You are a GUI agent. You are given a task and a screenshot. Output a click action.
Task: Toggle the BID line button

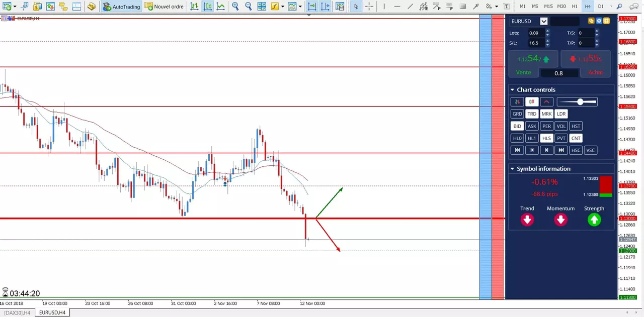(517, 126)
